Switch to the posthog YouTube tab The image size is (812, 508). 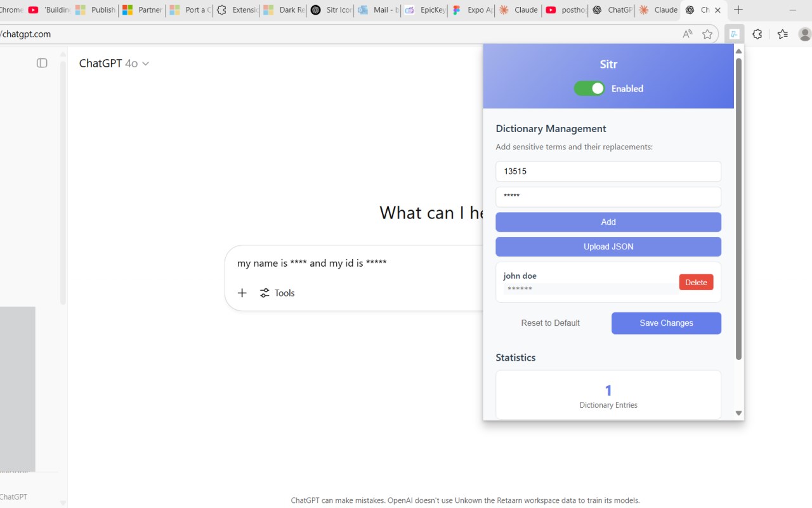(x=566, y=10)
